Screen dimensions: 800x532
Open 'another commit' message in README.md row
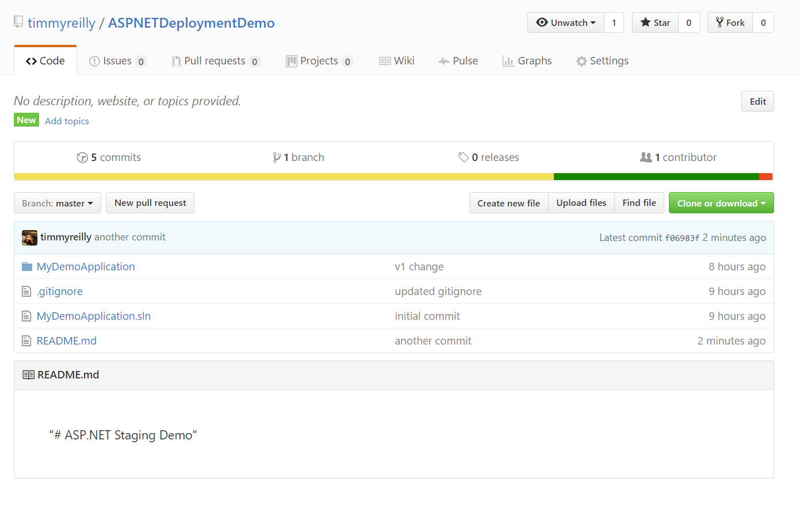point(433,341)
